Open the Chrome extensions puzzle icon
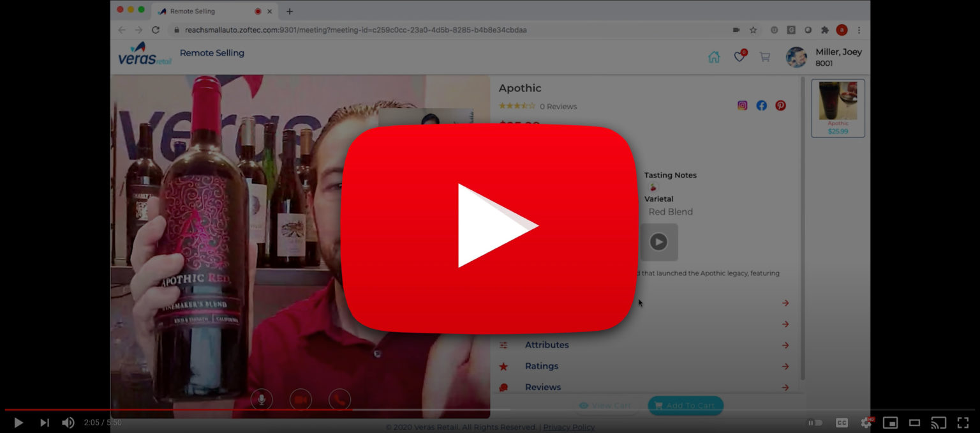The height and width of the screenshot is (433, 980). tap(825, 30)
